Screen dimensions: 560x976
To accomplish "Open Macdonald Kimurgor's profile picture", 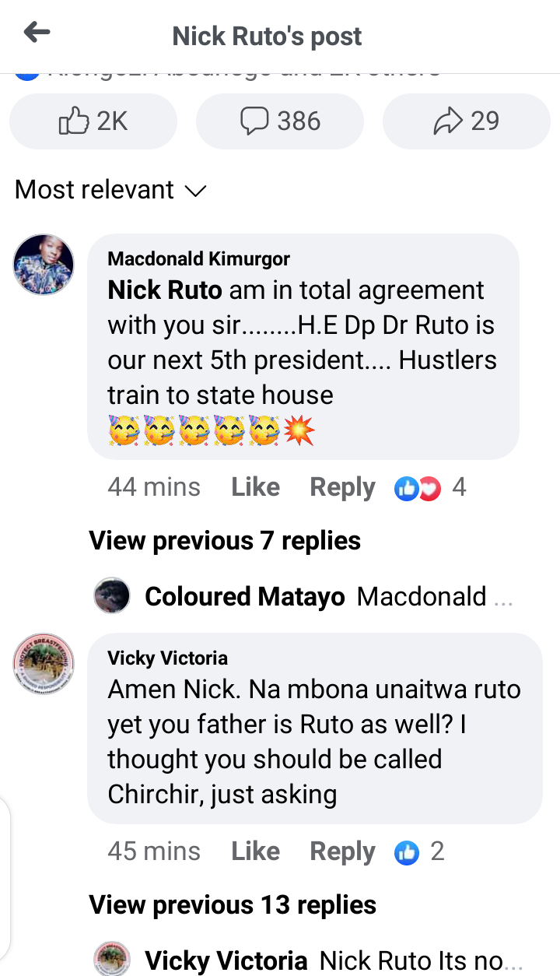I will (44, 265).
